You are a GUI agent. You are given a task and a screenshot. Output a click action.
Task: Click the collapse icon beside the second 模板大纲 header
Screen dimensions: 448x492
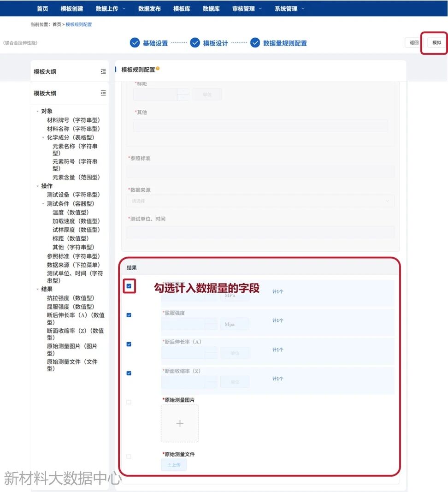point(103,93)
